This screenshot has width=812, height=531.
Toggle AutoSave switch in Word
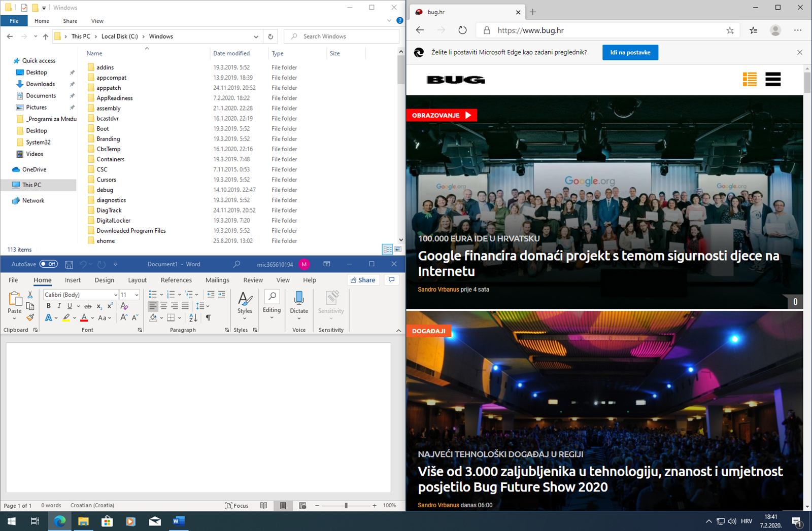click(49, 264)
